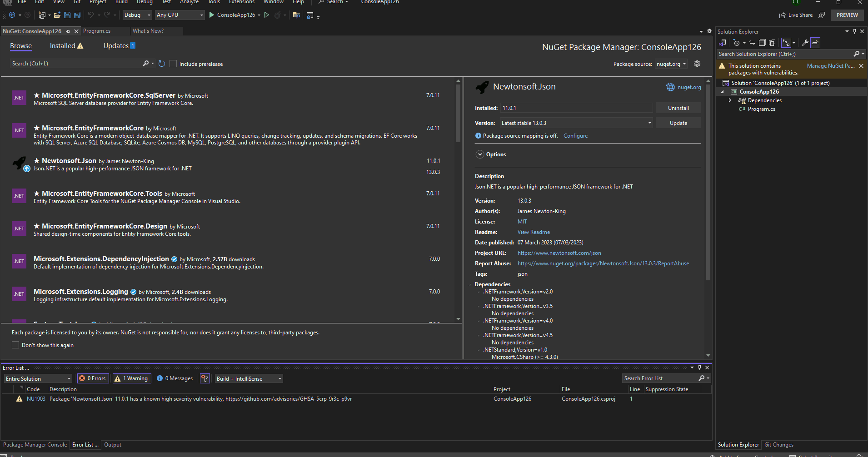Image resolution: width=868 pixels, height=457 pixels.
Task: Open the Send Feedback icon beside Live Share
Action: [x=822, y=15]
